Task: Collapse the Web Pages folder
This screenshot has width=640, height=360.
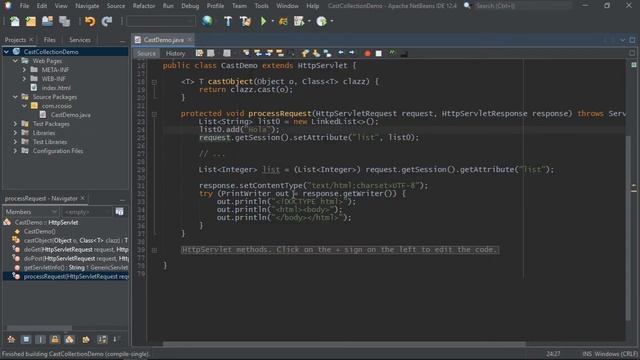Action: tap(15, 61)
